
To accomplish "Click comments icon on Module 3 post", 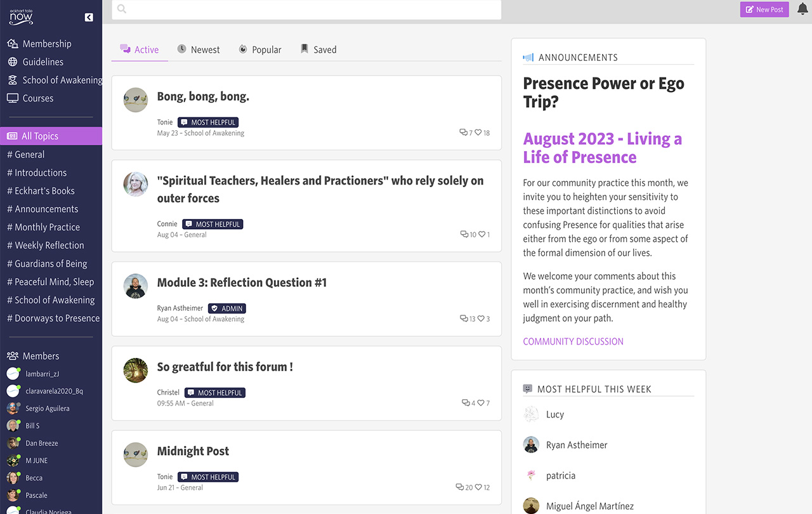I will click(x=464, y=319).
